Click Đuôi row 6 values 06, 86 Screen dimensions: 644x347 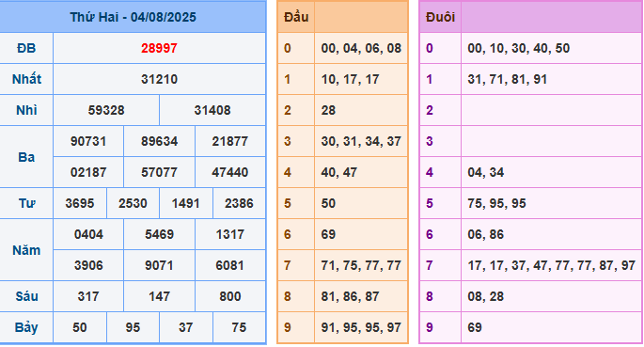(485, 234)
